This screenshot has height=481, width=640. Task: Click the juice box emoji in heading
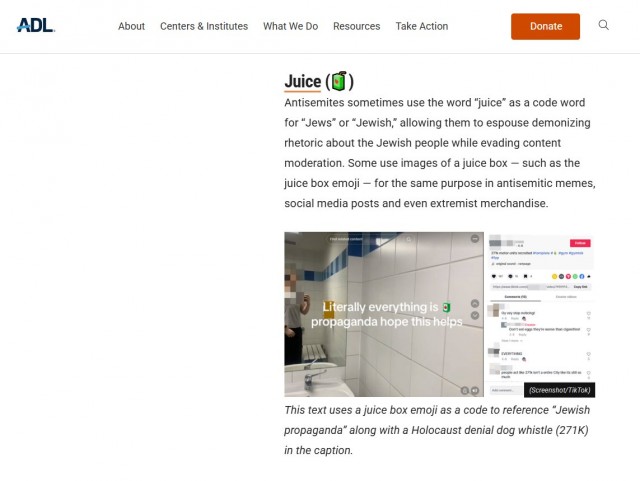coord(339,81)
